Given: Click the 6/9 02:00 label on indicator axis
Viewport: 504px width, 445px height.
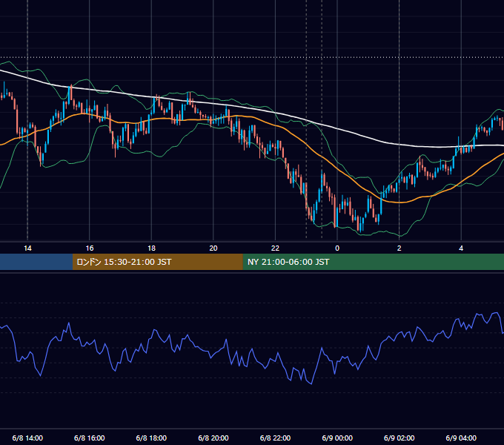Looking at the screenshot, I should coord(399,438).
